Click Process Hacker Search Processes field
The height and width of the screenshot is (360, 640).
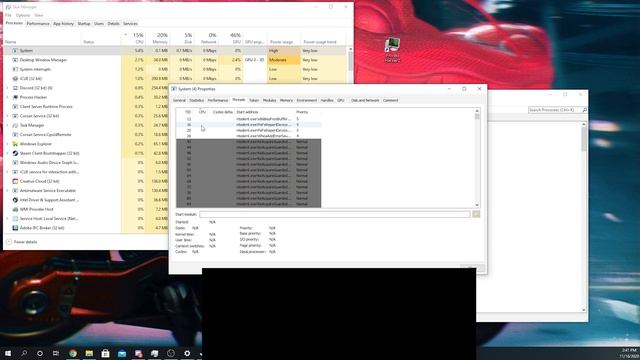[555, 110]
